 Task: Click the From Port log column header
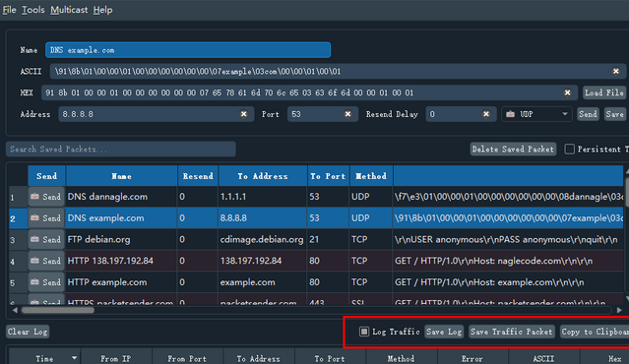187,358
